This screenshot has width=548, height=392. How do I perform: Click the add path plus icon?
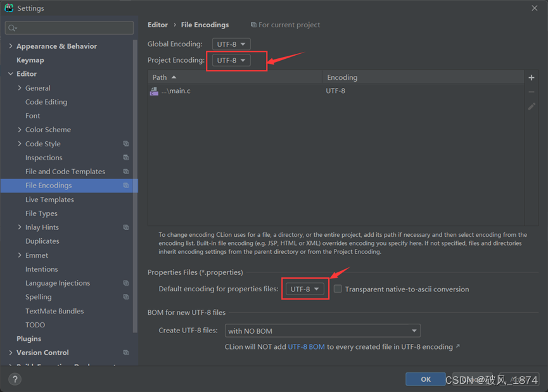point(532,77)
